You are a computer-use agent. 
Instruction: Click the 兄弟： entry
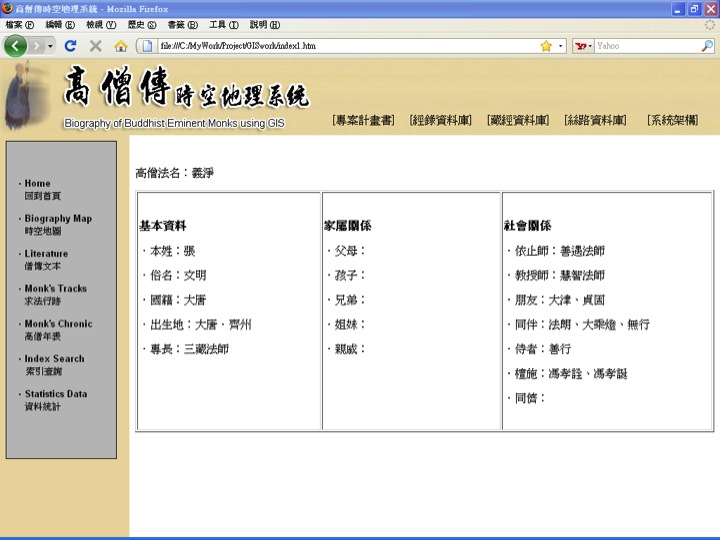click(x=350, y=300)
